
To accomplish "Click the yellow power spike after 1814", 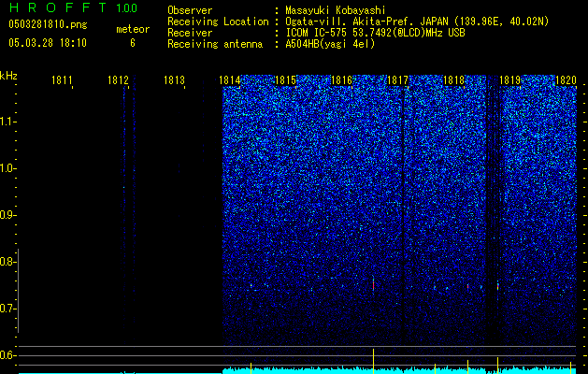I will coord(251,367).
